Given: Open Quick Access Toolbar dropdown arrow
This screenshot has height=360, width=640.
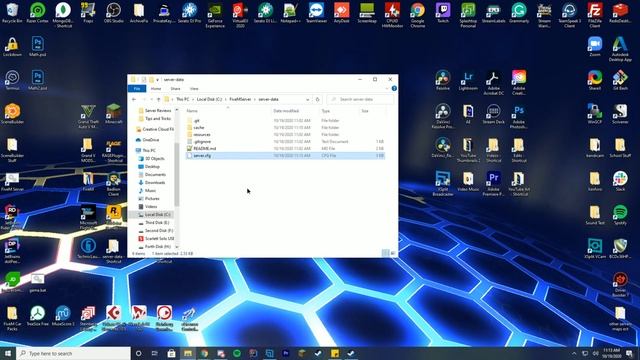Looking at the screenshot, I should [158, 80].
